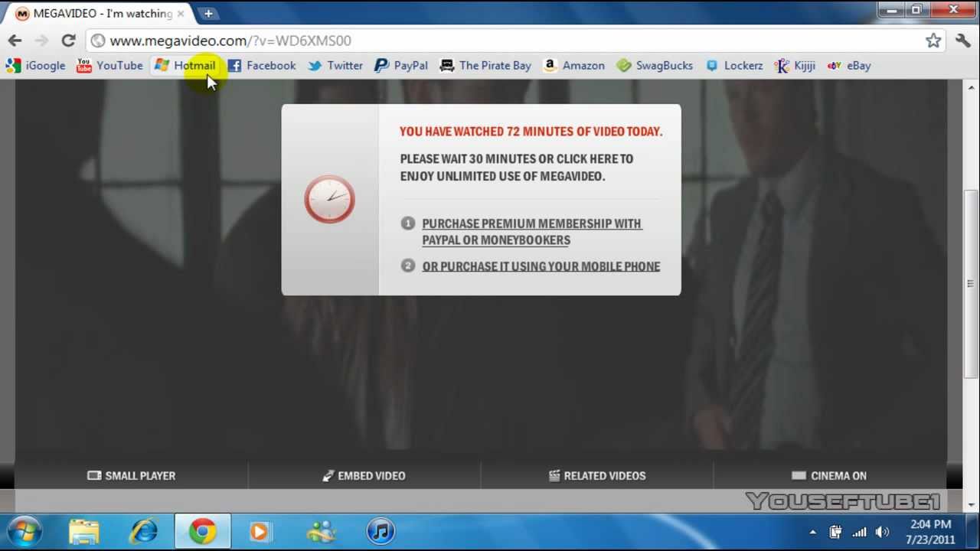Select the MEGAVIDEO browser tab

click(100, 13)
